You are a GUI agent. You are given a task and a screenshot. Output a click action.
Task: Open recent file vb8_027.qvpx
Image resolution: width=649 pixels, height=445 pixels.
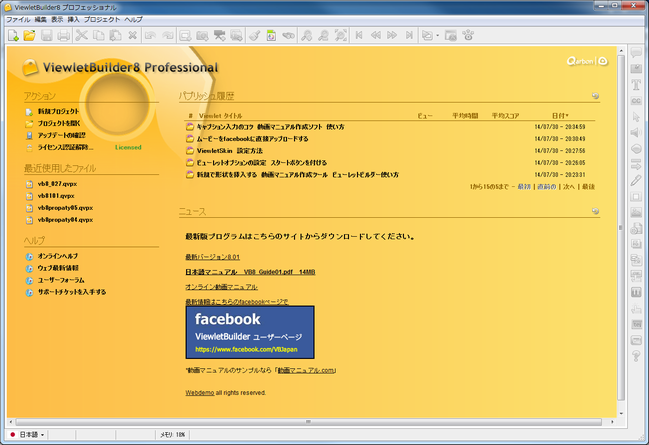pos(57,184)
